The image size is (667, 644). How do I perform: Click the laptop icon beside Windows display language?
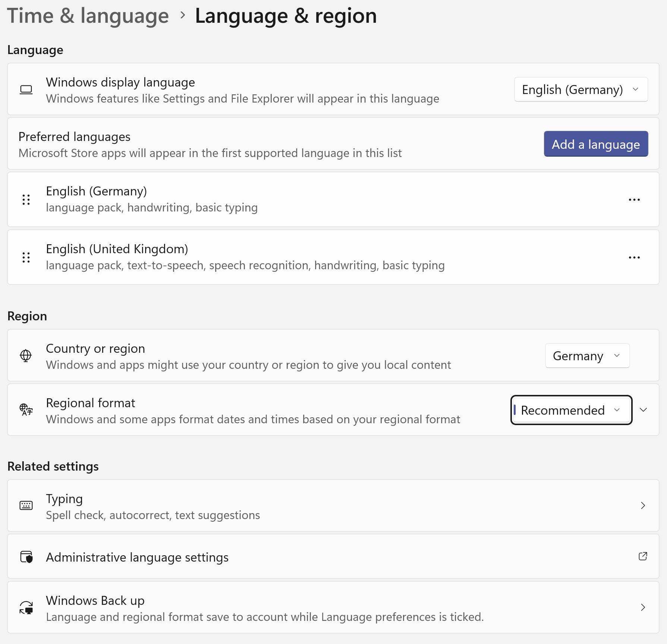[x=26, y=90]
